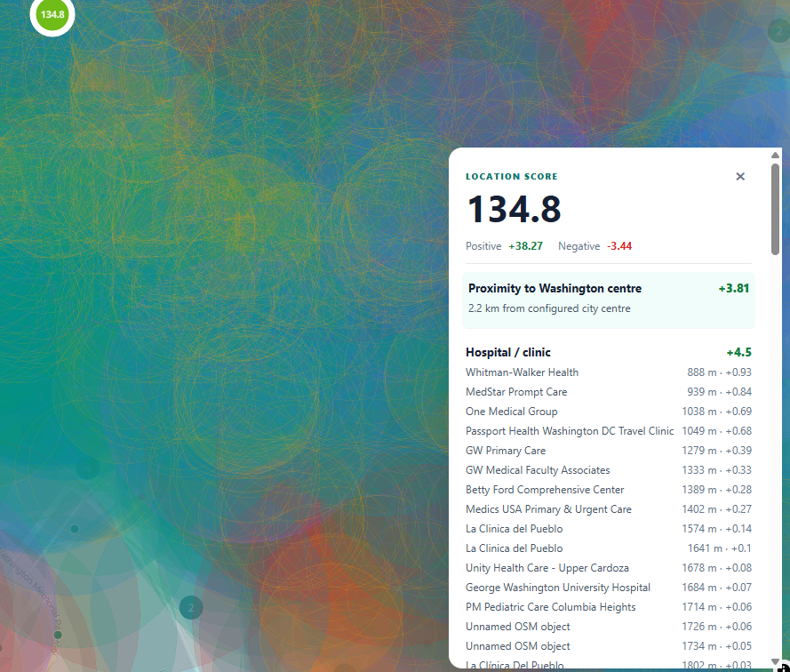The height and width of the screenshot is (672, 790).
Task: Select Betty Ford Comprehensive Center entry
Action: pyautogui.click(x=608, y=490)
